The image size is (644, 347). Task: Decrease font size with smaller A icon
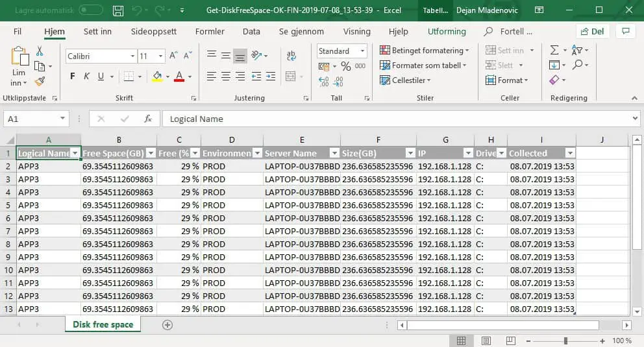(188, 55)
